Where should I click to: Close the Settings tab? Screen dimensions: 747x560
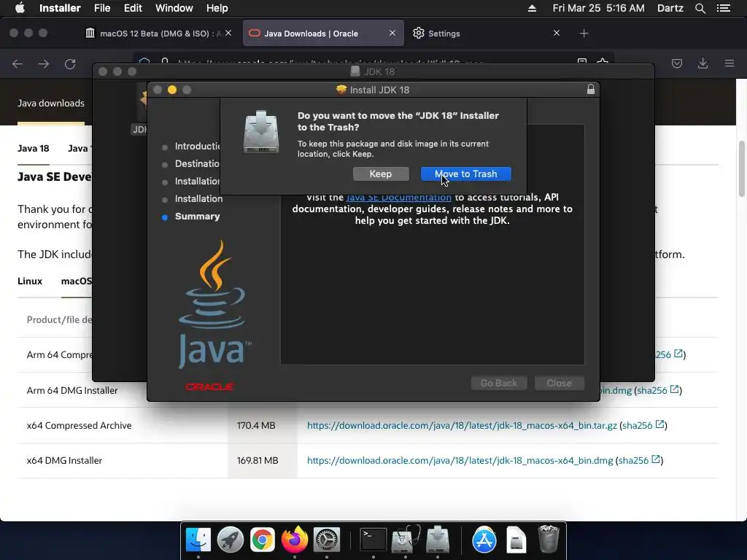pos(557,33)
